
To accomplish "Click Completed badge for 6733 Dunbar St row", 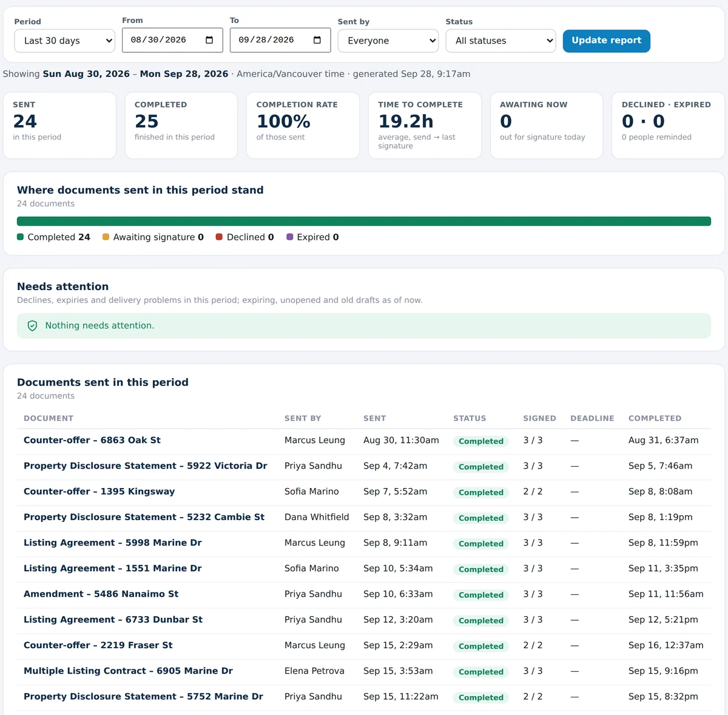I will tap(481, 620).
